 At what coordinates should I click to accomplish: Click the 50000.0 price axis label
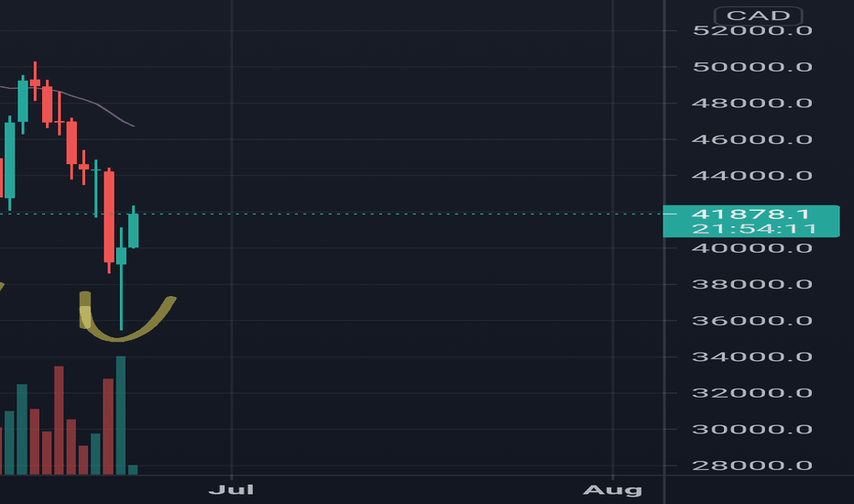pyautogui.click(x=752, y=67)
